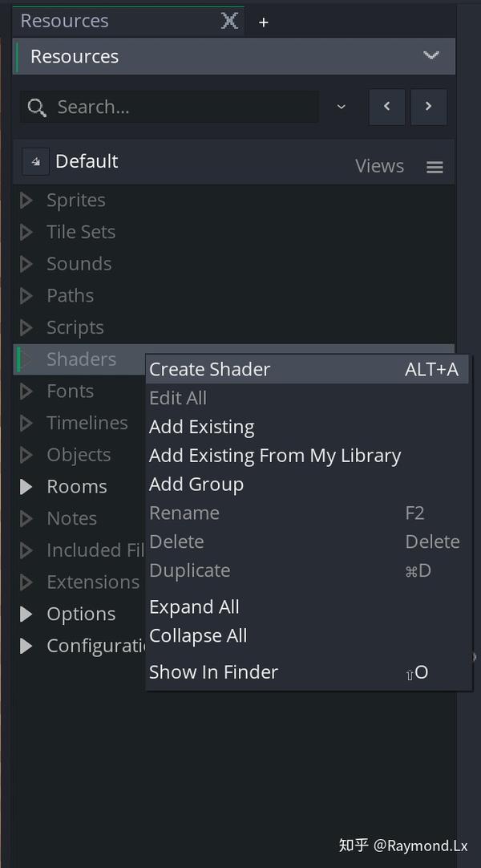Open the Views hamburger menu icon

(435, 167)
